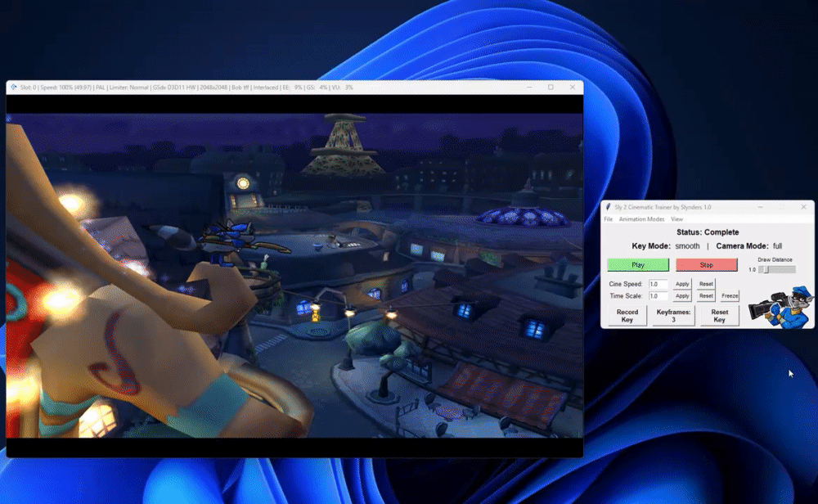Click the green Play button
818x504 pixels.
pos(637,265)
